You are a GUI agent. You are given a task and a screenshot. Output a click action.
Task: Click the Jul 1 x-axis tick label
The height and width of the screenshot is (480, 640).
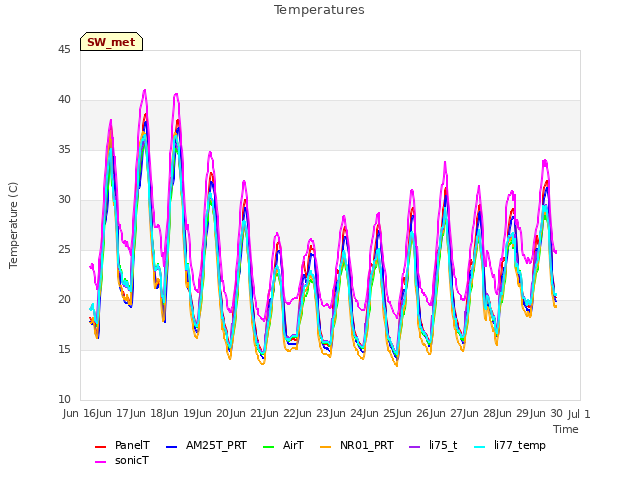[579, 414]
